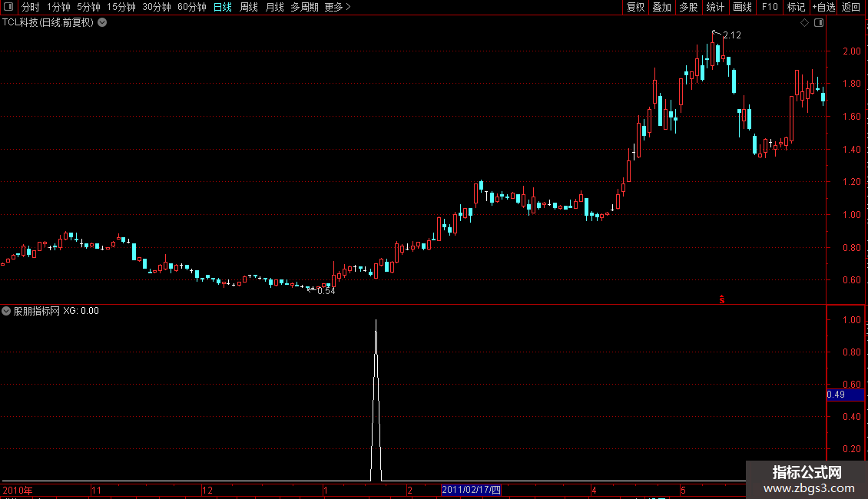
Task: Click the XG: 0.00 indicator readout
Action: coord(81,311)
